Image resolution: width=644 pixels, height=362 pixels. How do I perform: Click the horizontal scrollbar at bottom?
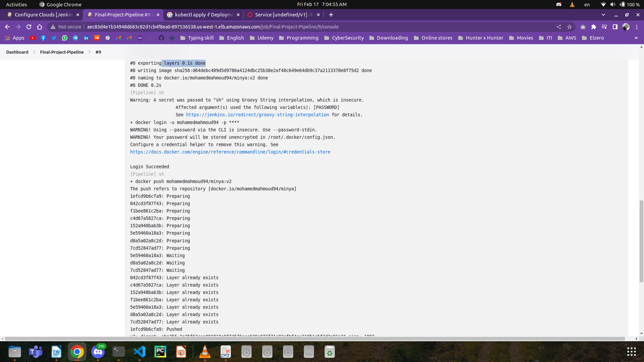point(315,339)
